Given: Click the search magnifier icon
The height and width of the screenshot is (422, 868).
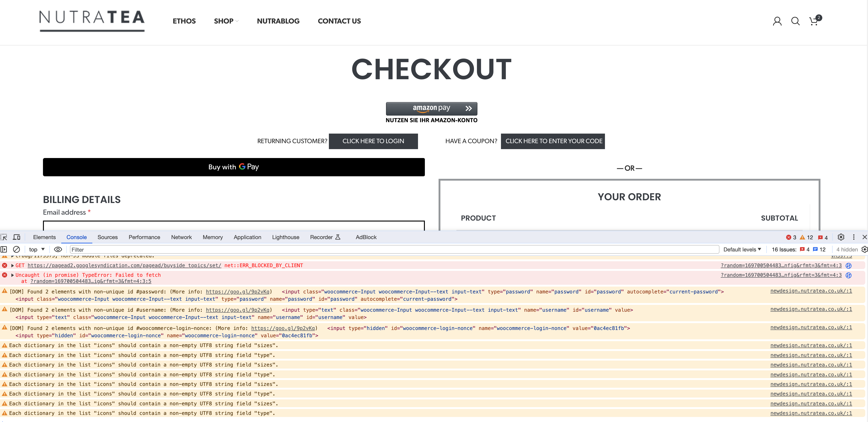Looking at the screenshot, I should pyautogui.click(x=795, y=21).
